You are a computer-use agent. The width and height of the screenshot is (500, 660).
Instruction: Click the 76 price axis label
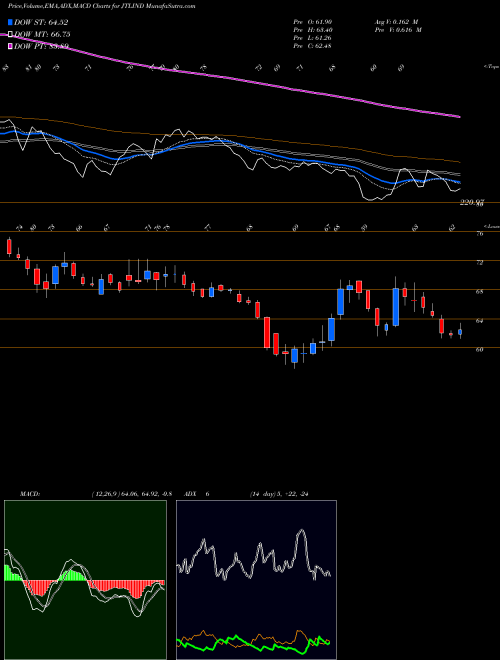(x=479, y=234)
